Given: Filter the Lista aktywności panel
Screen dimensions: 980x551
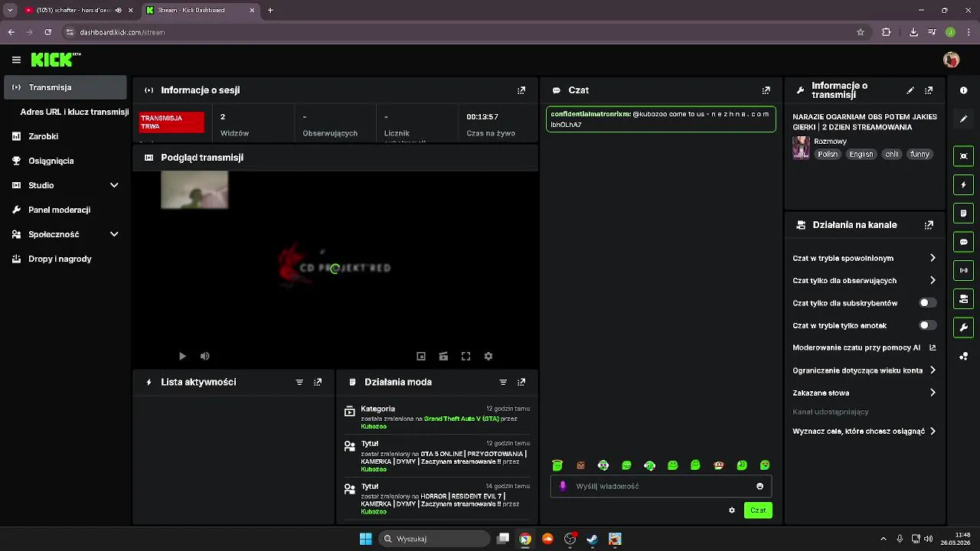Looking at the screenshot, I should coord(299,382).
